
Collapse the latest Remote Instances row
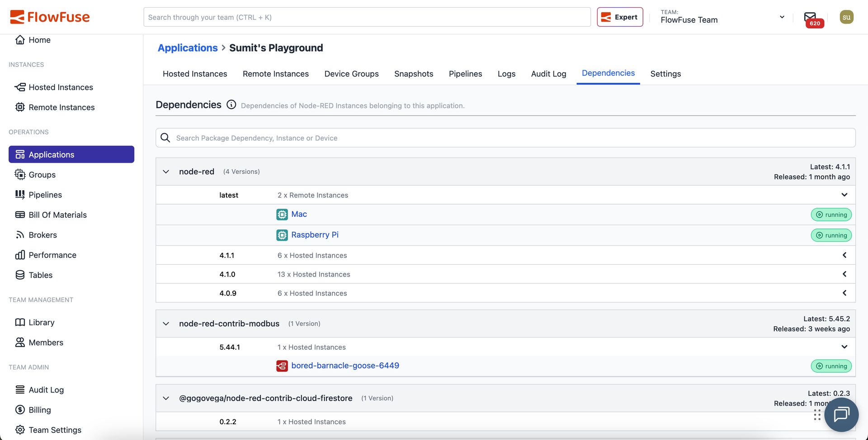(x=844, y=195)
